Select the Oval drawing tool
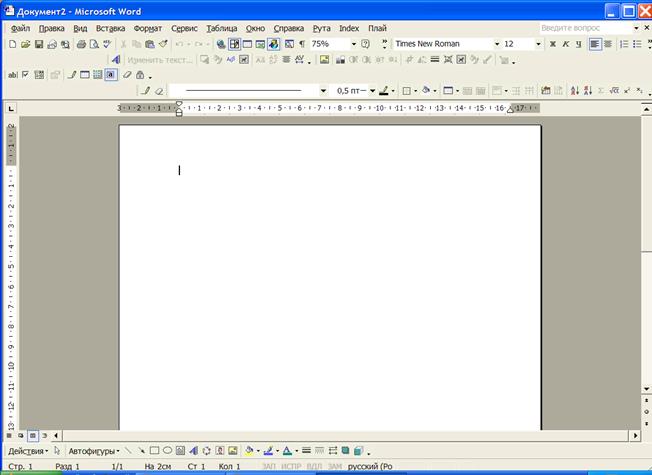This screenshot has width=652, height=475. (x=167, y=451)
